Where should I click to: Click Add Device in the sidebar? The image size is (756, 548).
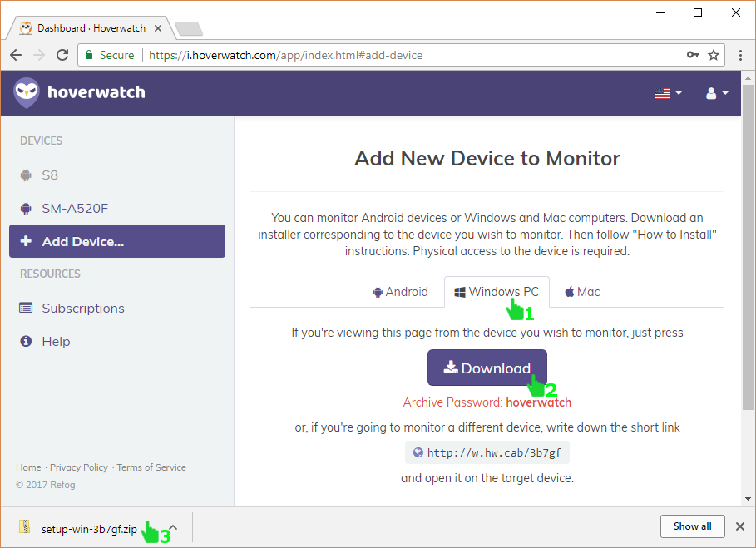[117, 241]
